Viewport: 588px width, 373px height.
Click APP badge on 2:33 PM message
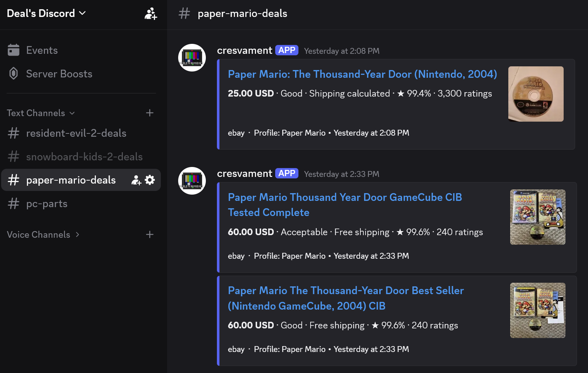coord(287,173)
